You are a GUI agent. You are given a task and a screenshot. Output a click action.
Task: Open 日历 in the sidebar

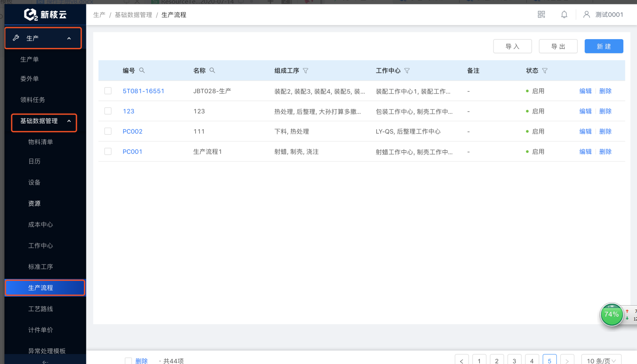pos(34,161)
